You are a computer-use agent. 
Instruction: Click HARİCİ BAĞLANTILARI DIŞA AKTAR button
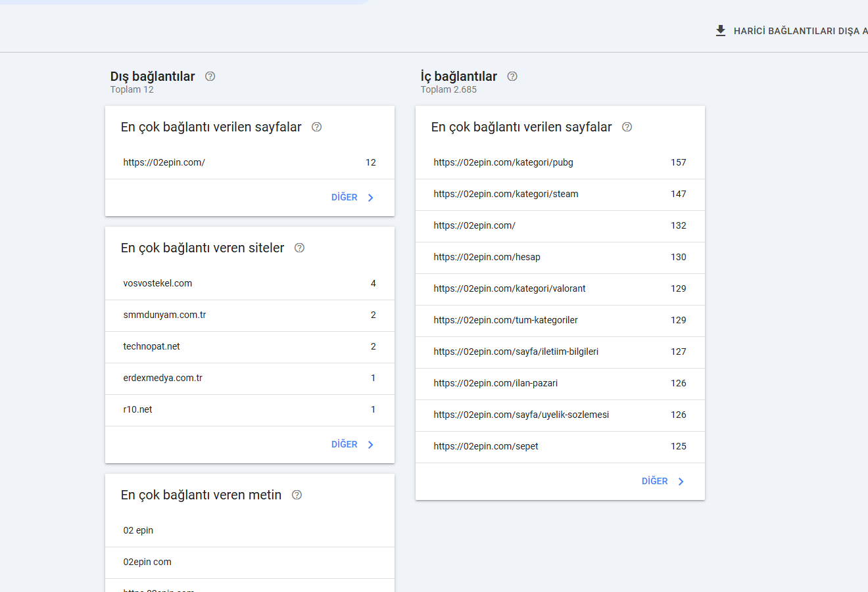tap(792, 31)
